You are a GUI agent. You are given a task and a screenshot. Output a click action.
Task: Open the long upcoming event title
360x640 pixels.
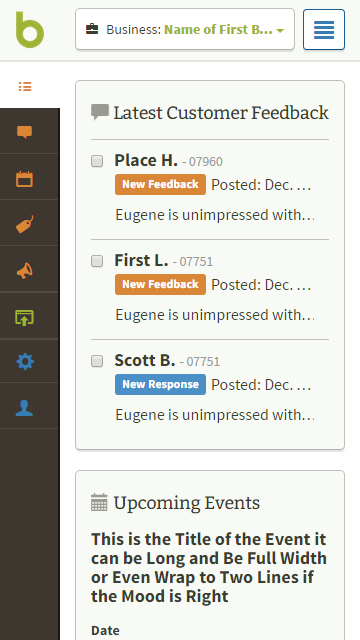(209, 567)
